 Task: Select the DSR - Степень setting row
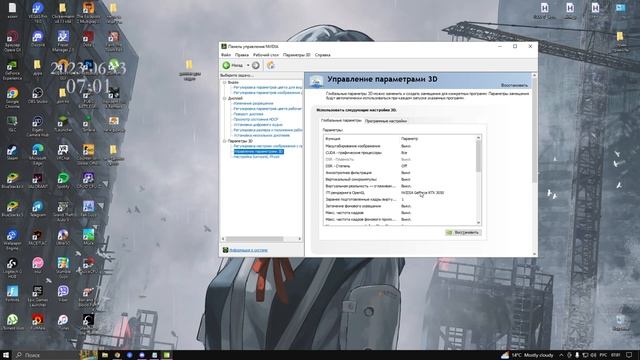click(x=400, y=167)
